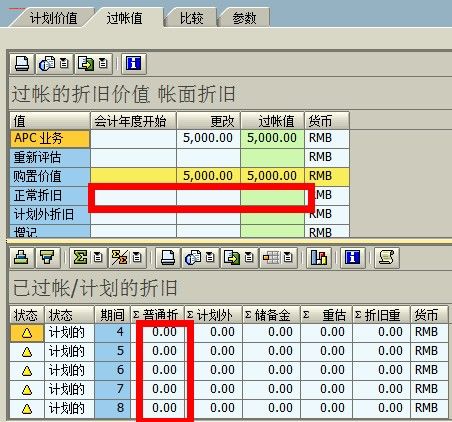Open dropdown arrow next to Sigma total

click(98, 258)
